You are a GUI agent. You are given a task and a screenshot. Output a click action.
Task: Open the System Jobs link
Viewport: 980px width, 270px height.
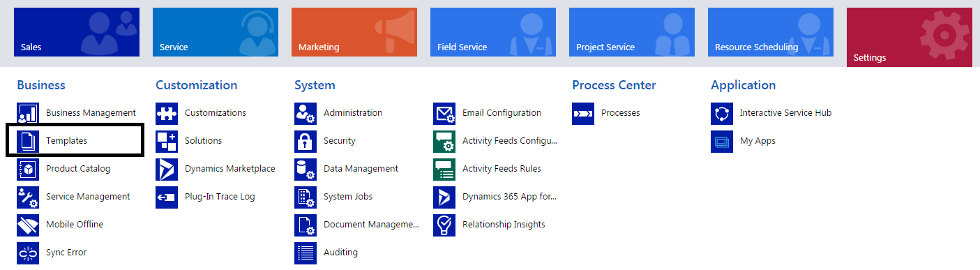pos(348,197)
